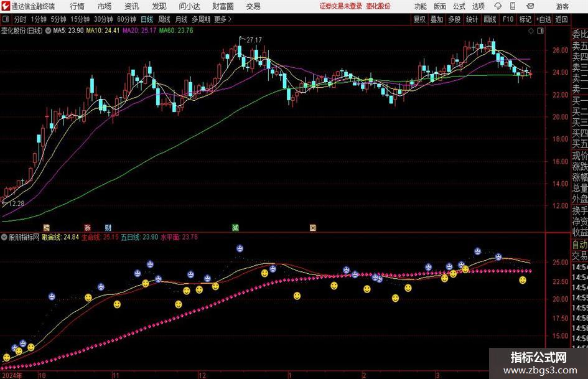
Task: Click the 27.17 high price label
Action: (254, 40)
